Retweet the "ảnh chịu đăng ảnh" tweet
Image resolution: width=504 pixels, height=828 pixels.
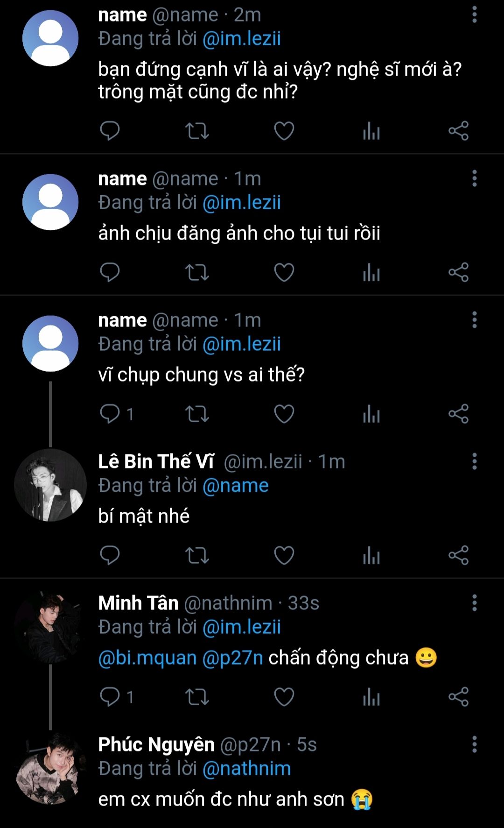[197, 272]
